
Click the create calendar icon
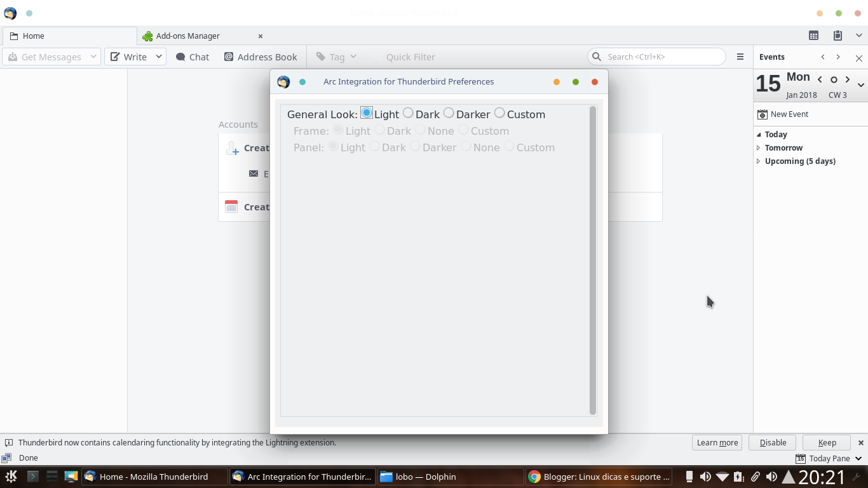231,207
